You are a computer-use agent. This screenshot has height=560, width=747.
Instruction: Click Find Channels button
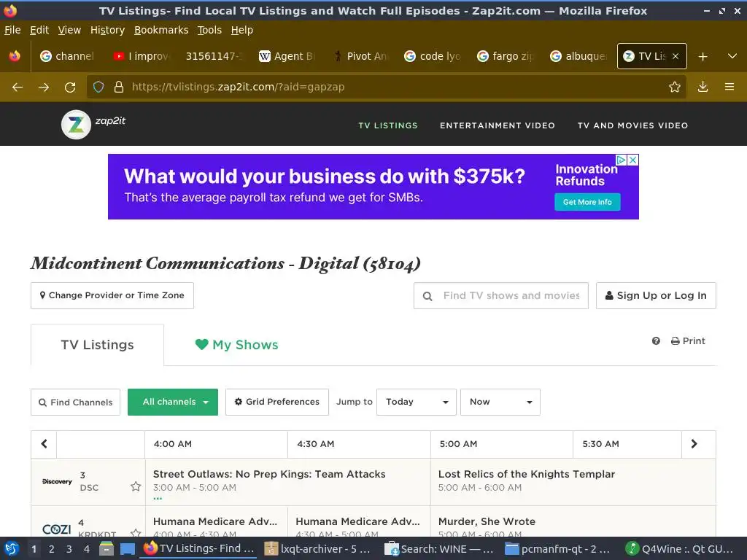[75, 402]
